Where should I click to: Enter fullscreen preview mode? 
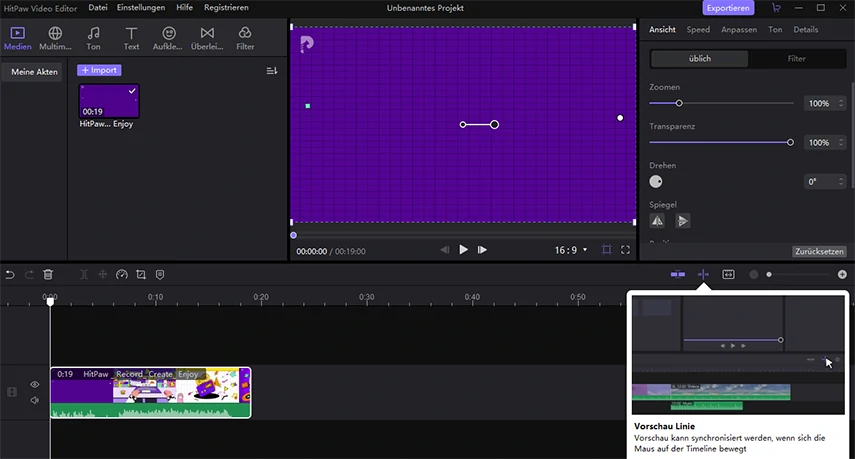(625, 250)
